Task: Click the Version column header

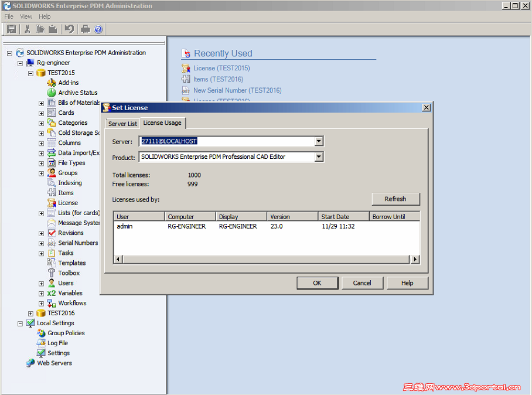Action: pos(292,216)
